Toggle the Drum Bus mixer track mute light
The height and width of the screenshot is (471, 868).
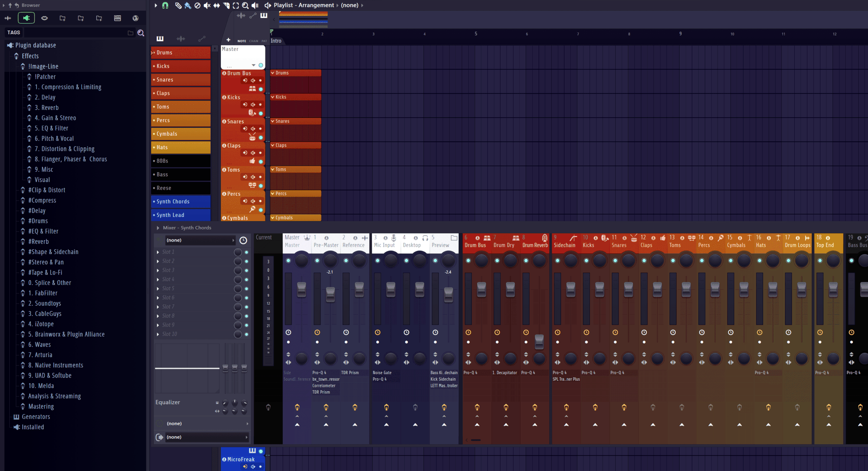468,260
